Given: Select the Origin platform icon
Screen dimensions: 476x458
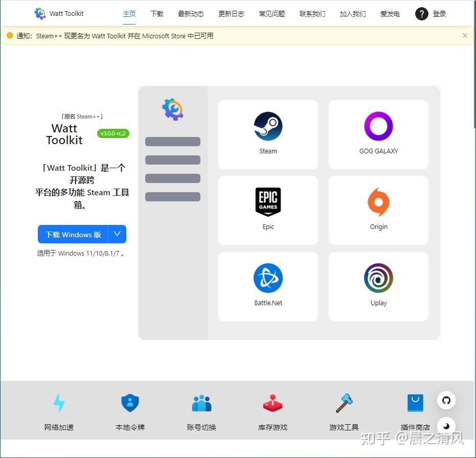Looking at the screenshot, I should [x=378, y=202].
